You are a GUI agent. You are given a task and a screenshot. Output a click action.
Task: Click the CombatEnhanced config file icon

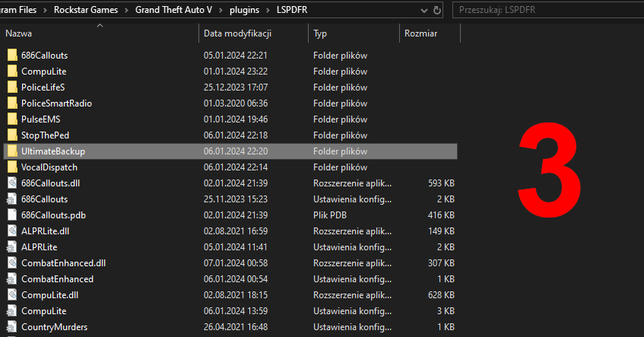pyautogui.click(x=12, y=279)
